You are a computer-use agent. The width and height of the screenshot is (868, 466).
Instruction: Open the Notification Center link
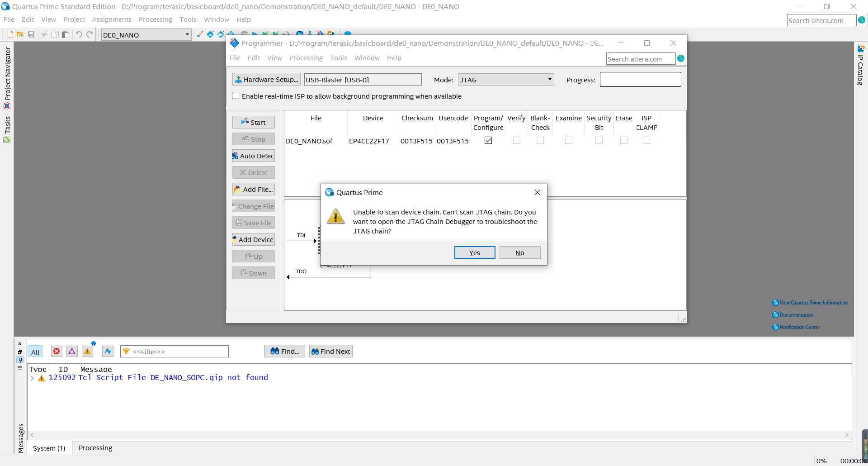(x=796, y=327)
